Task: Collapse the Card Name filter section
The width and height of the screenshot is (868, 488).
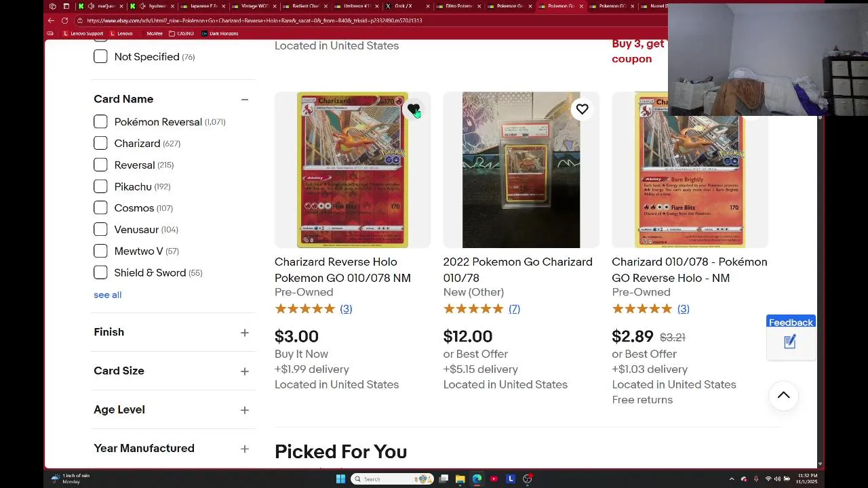Action: click(x=244, y=100)
